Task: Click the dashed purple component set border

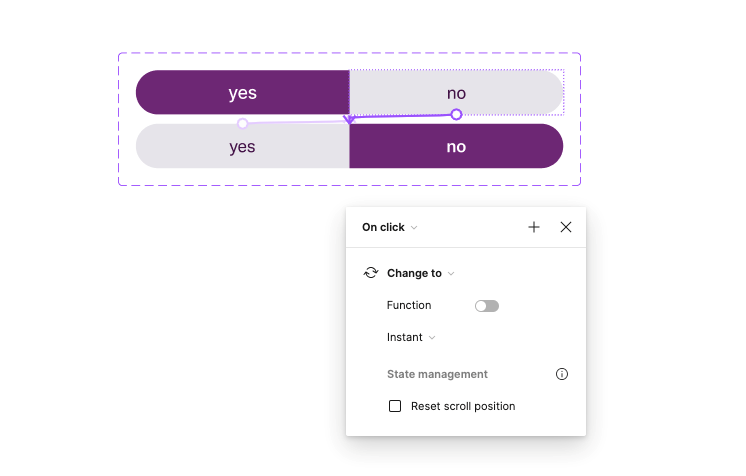Action: point(119,120)
